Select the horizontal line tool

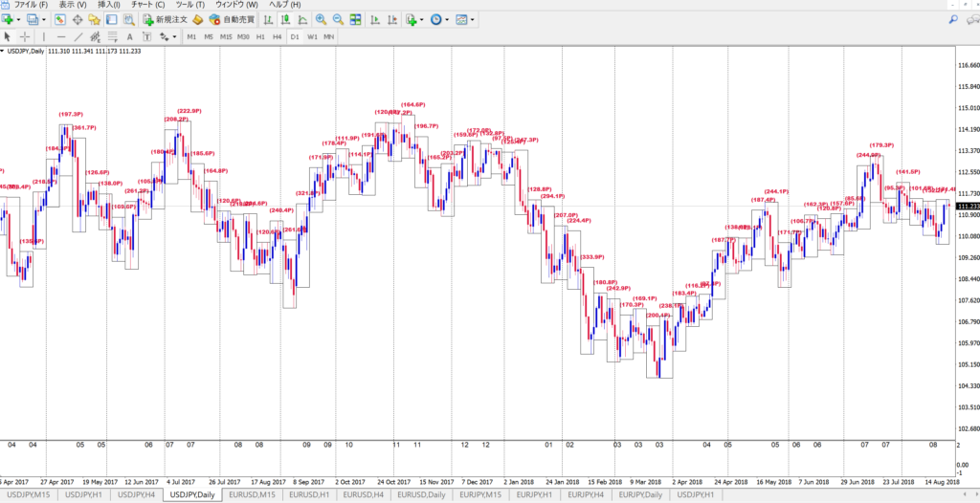[60, 37]
